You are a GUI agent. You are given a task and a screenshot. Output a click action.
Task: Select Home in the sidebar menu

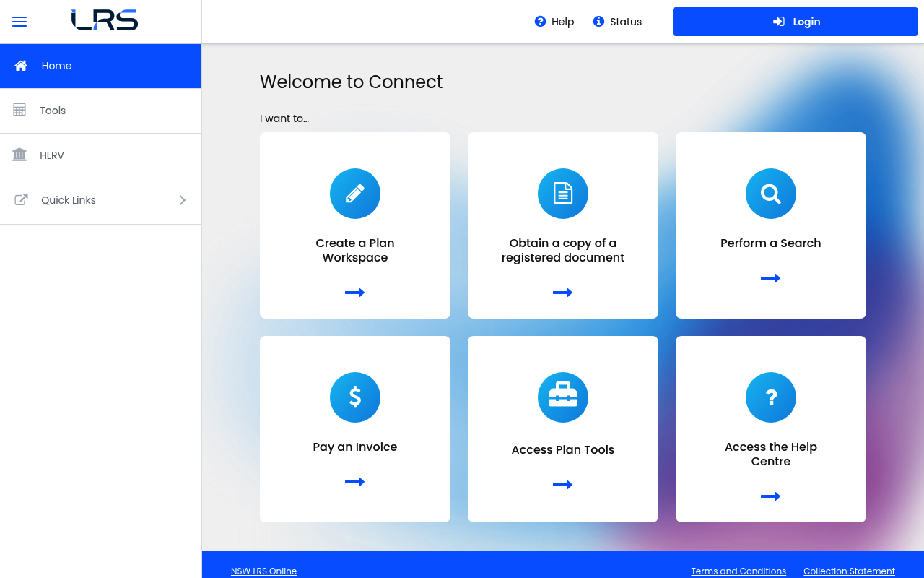100,66
